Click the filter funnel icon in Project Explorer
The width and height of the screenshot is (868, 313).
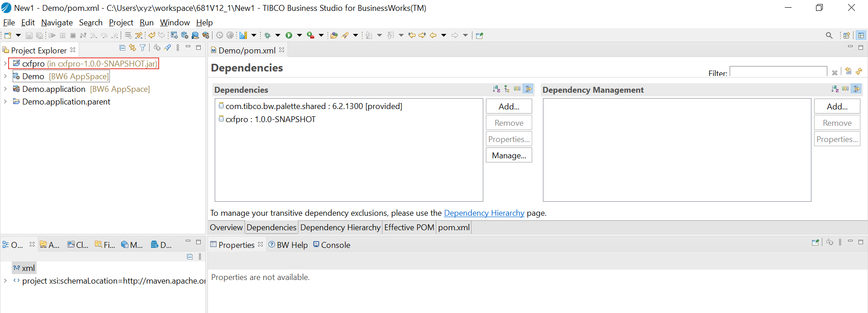coord(143,47)
